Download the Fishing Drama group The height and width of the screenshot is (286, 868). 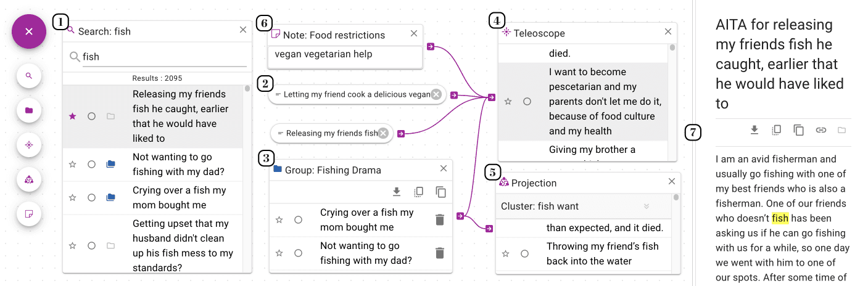[x=397, y=192]
